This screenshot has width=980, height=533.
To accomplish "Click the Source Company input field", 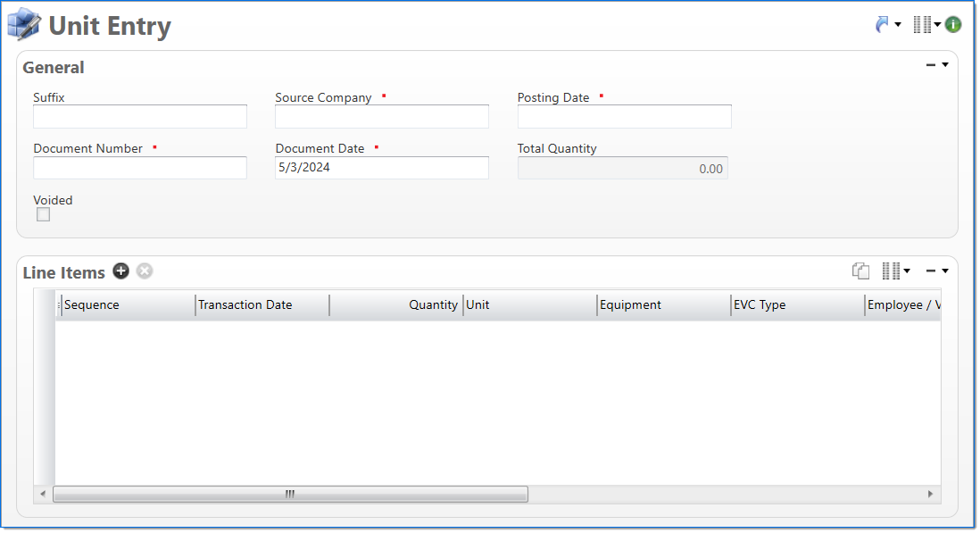I will click(x=381, y=117).
